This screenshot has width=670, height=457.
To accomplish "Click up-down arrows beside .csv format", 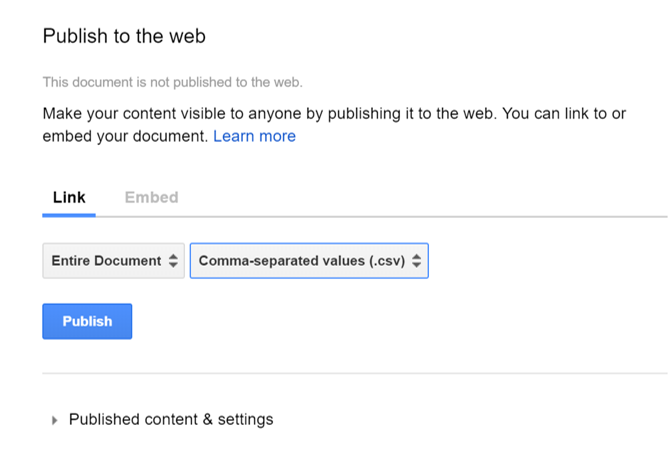I will (417, 261).
